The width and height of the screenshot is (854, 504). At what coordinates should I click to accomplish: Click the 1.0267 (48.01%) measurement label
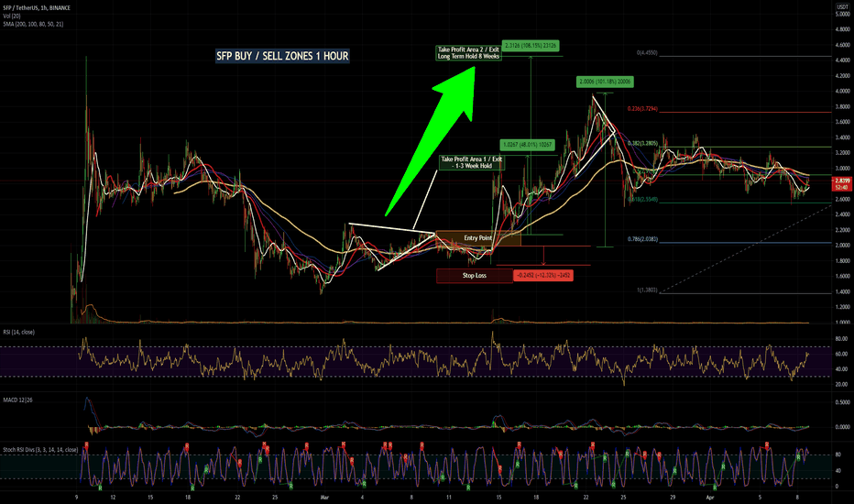(527, 145)
